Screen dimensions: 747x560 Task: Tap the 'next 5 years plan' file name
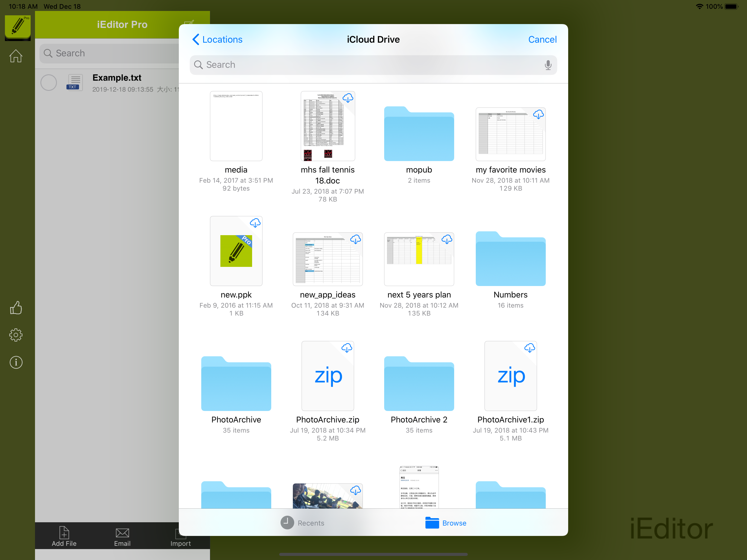click(419, 294)
